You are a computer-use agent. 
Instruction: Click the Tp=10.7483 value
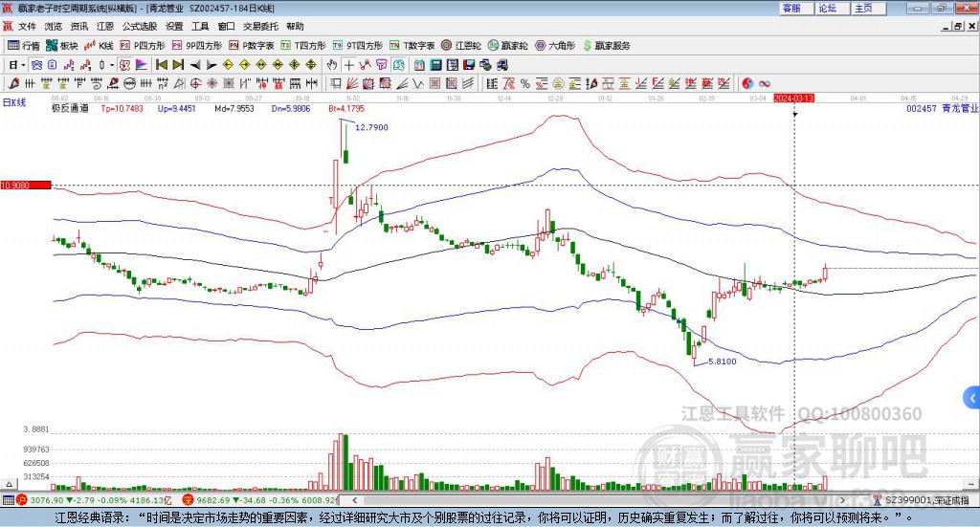point(122,108)
